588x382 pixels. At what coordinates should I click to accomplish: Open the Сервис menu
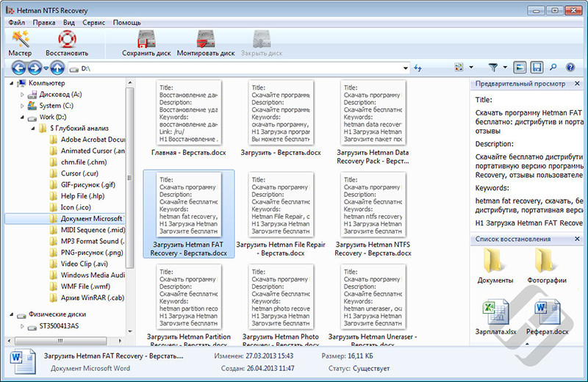(x=94, y=23)
